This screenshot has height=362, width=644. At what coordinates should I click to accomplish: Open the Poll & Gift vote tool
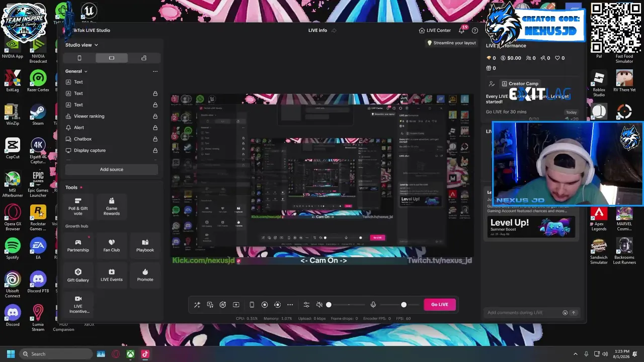coord(78,207)
